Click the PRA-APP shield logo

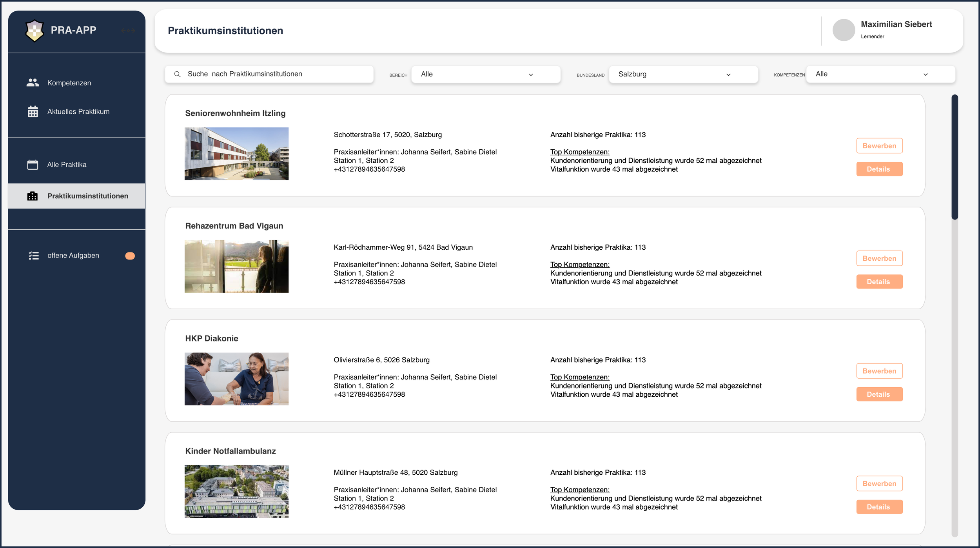(34, 31)
